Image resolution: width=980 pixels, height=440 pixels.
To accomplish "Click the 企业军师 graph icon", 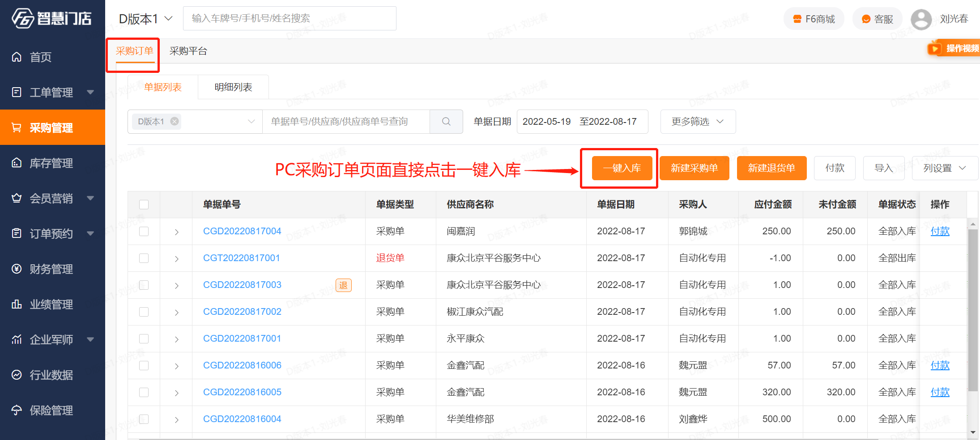I will pyautogui.click(x=17, y=339).
